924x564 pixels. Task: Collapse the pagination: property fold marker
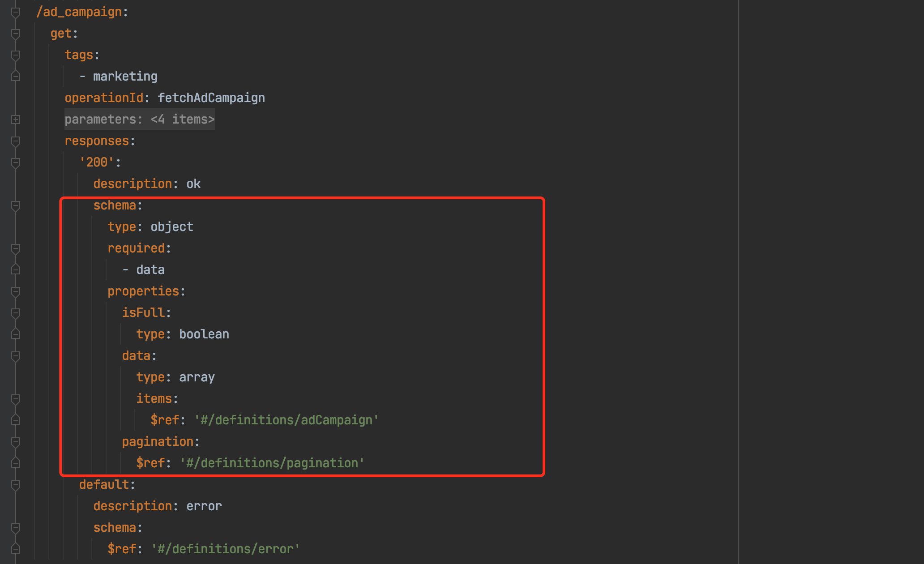(16, 442)
